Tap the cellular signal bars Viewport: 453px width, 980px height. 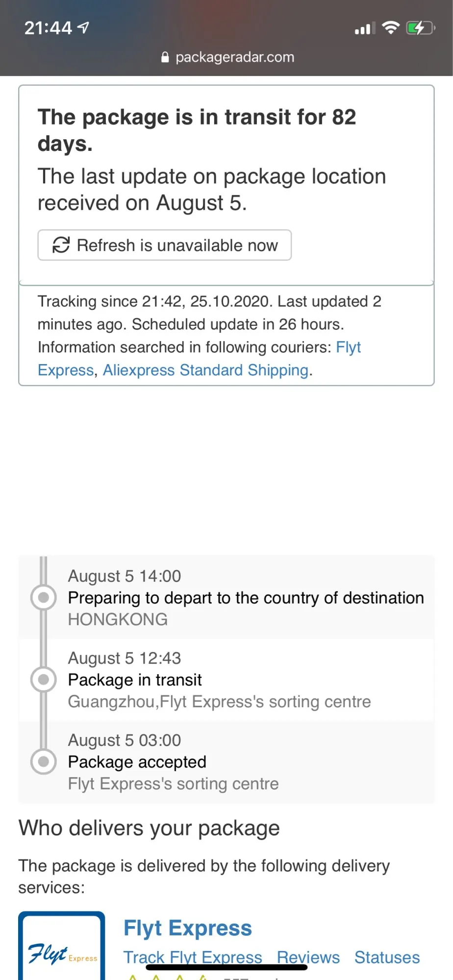[365, 28]
